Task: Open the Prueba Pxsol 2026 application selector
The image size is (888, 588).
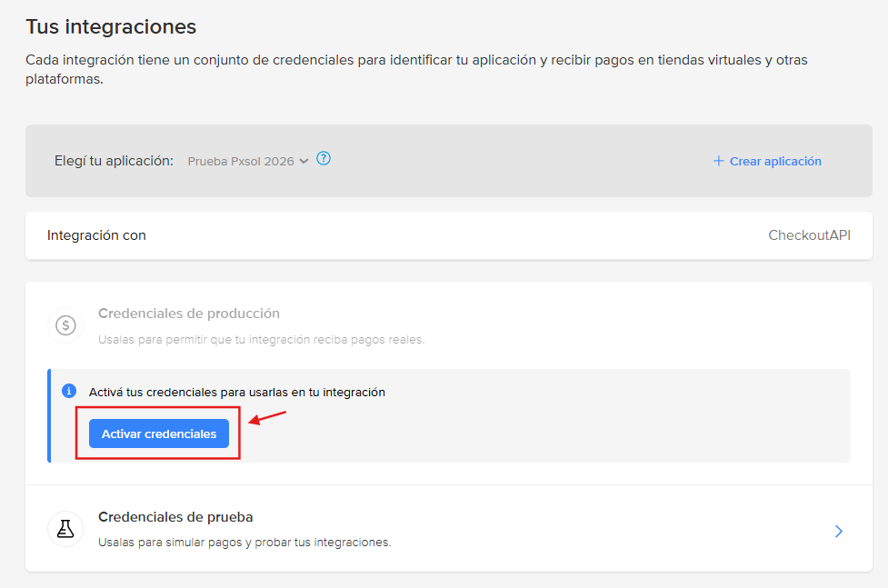Action: click(x=241, y=161)
